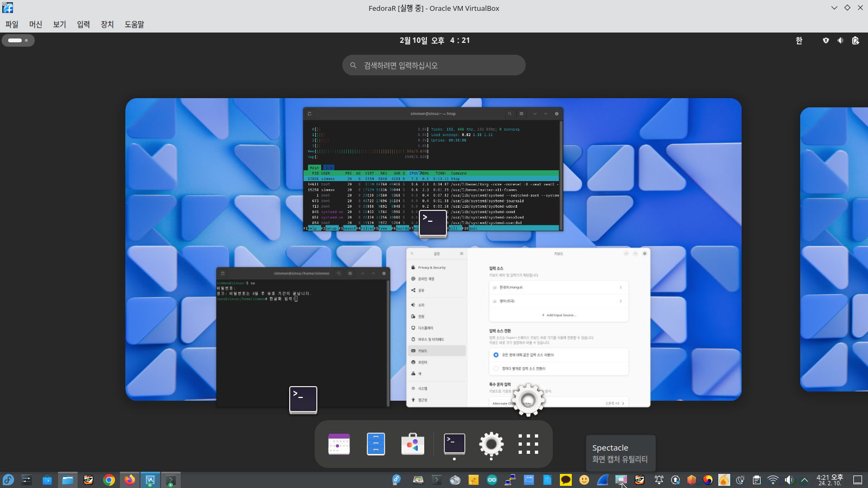
Task: Focus the overview search field
Action: (x=434, y=65)
